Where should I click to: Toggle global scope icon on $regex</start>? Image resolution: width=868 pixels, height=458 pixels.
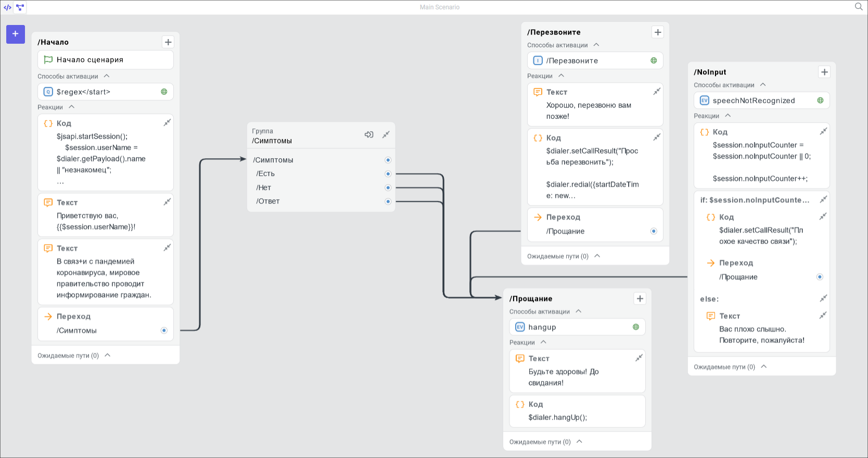pyautogui.click(x=164, y=92)
